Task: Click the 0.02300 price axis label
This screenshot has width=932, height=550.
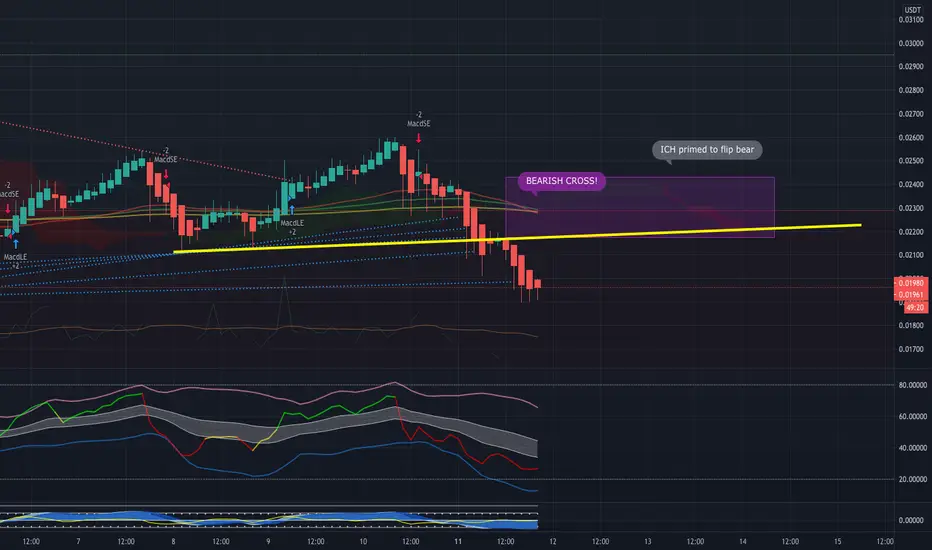Action: [x=911, y=208]
